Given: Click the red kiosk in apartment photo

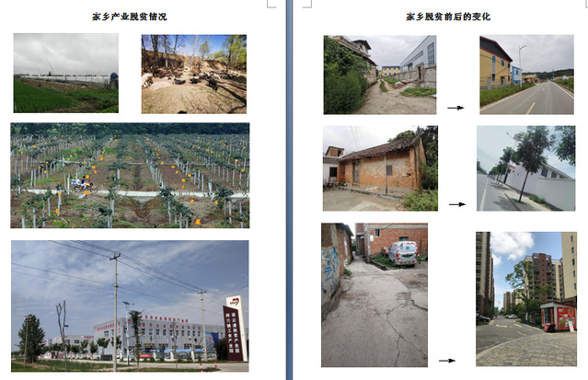Looking at the screenshot, I should (x=558, y=316).
